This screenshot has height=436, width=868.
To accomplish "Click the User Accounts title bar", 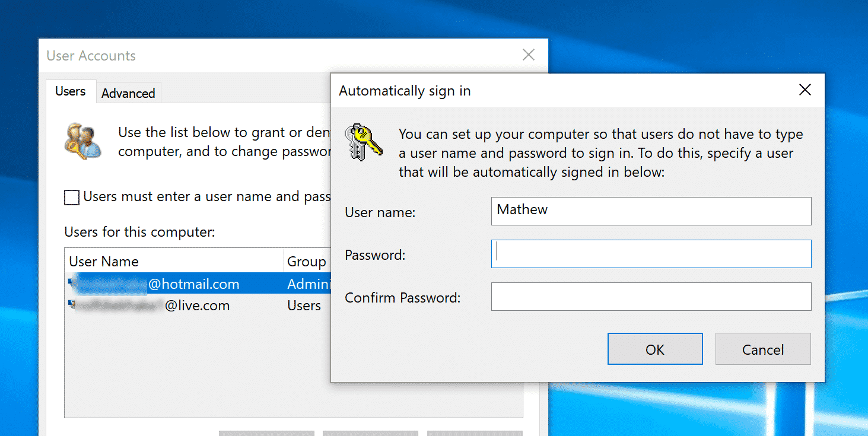I will (x=237, y=55).
